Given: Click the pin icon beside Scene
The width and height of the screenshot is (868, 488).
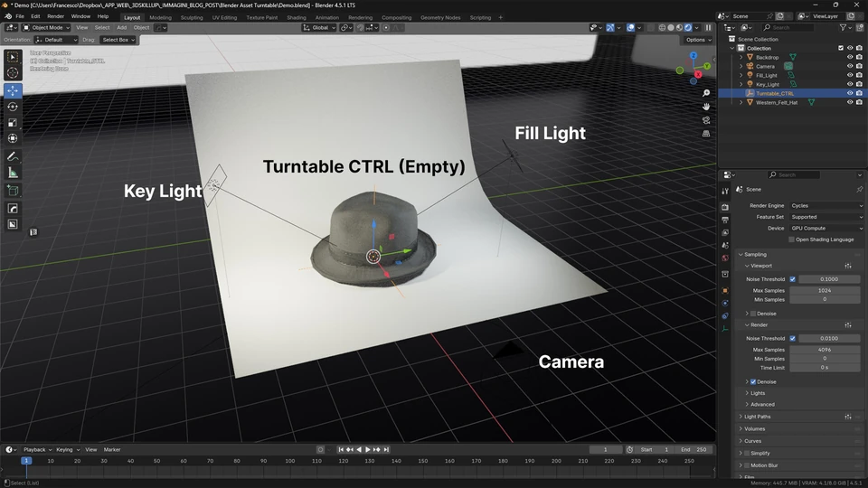Looking at the screenshot, I should (859, 189).
